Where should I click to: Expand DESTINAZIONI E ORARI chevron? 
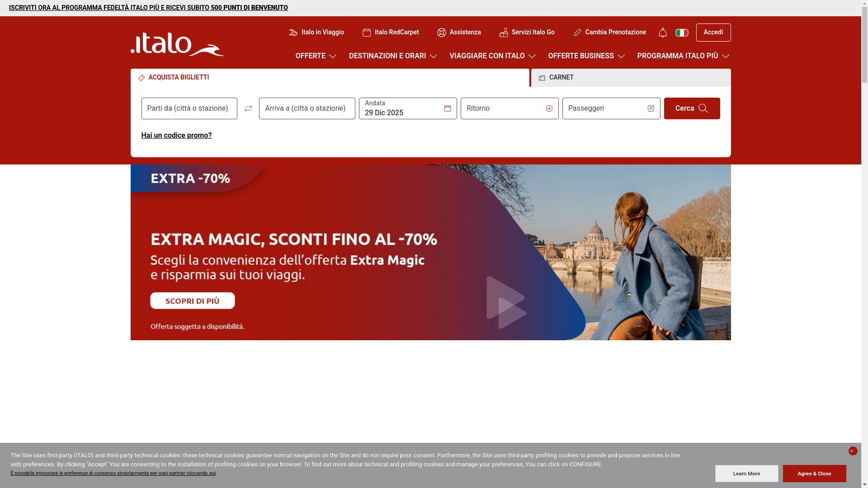[x=434, y=56]
